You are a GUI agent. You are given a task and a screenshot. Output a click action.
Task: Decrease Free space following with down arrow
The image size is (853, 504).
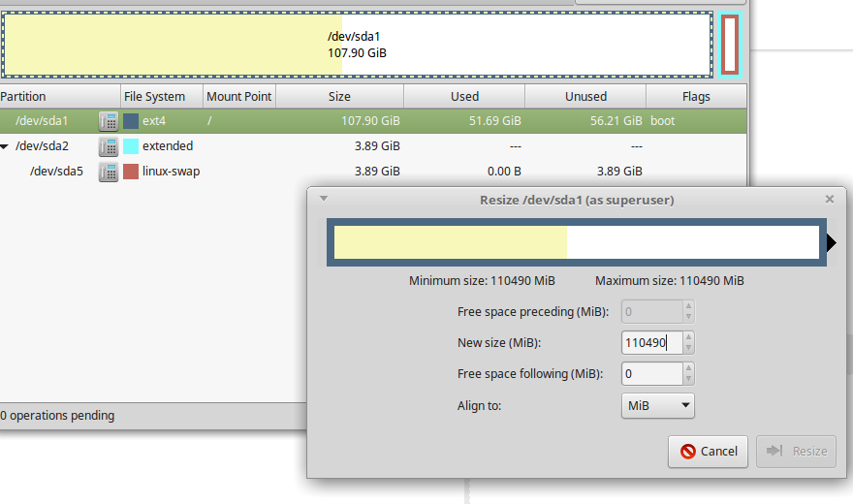[689, 379]
